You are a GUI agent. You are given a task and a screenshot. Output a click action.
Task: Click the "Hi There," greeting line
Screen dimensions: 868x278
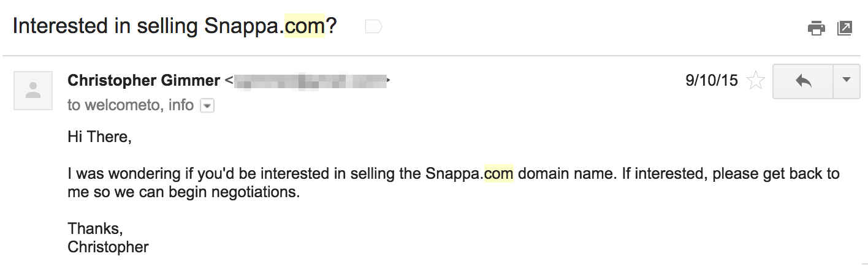99,137
